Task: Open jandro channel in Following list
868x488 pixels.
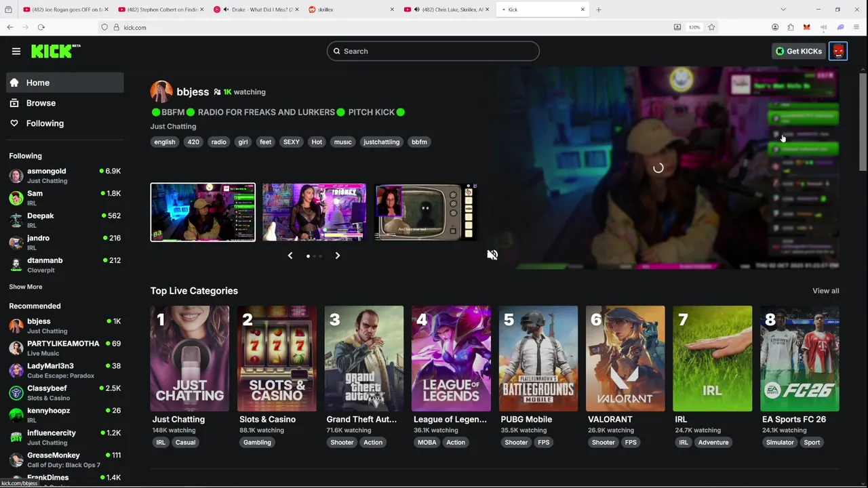Action: (x=65, y=243)
